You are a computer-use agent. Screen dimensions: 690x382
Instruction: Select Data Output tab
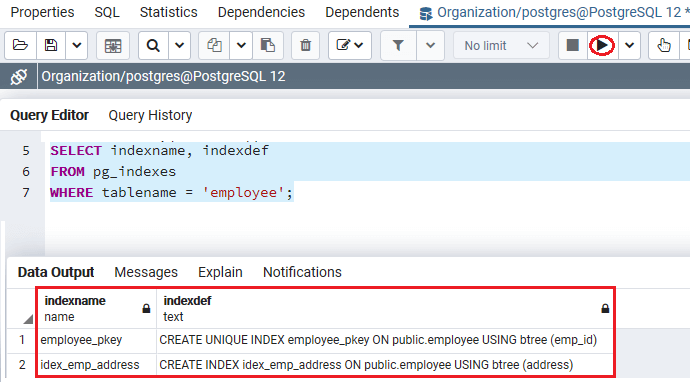[x=56, y=272]
